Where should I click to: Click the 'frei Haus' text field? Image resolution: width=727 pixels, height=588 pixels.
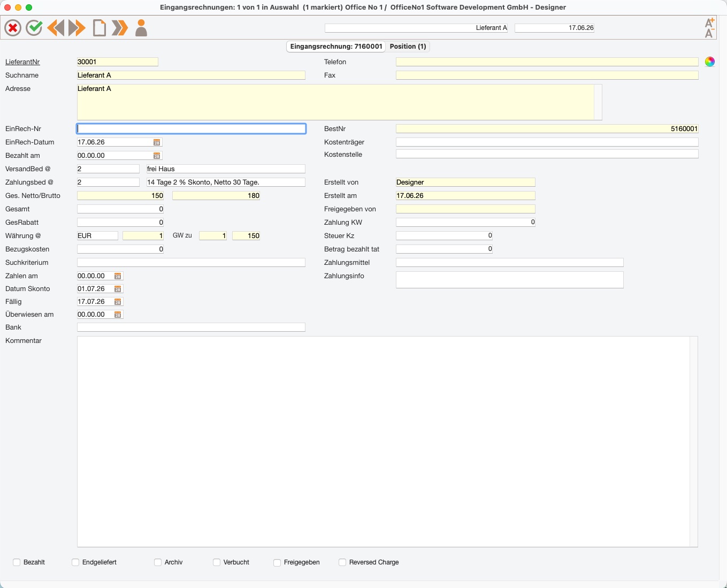(x=226, y=169)
